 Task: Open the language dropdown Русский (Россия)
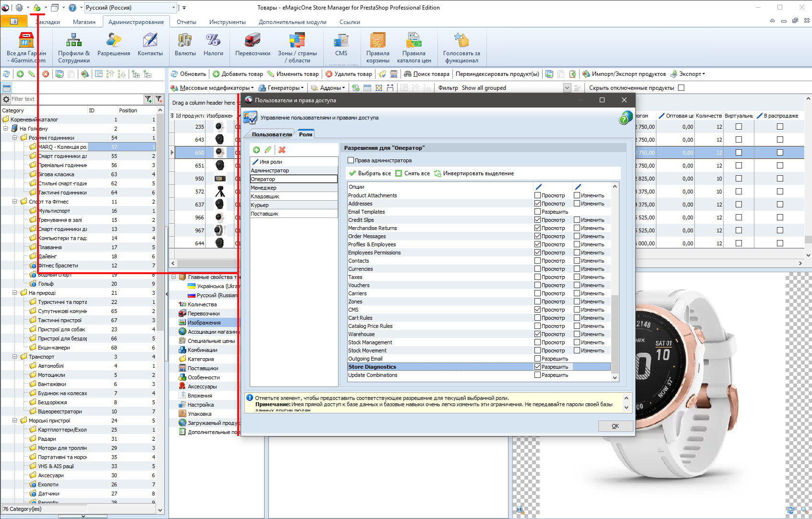[131, 8]
